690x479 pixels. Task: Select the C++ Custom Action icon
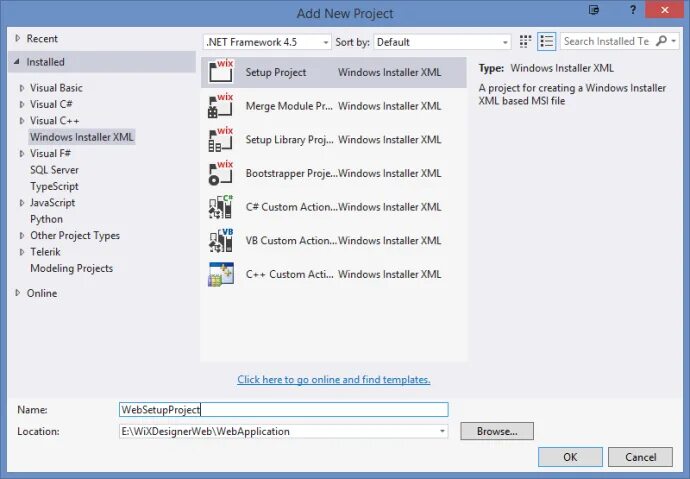click(220, 274)
